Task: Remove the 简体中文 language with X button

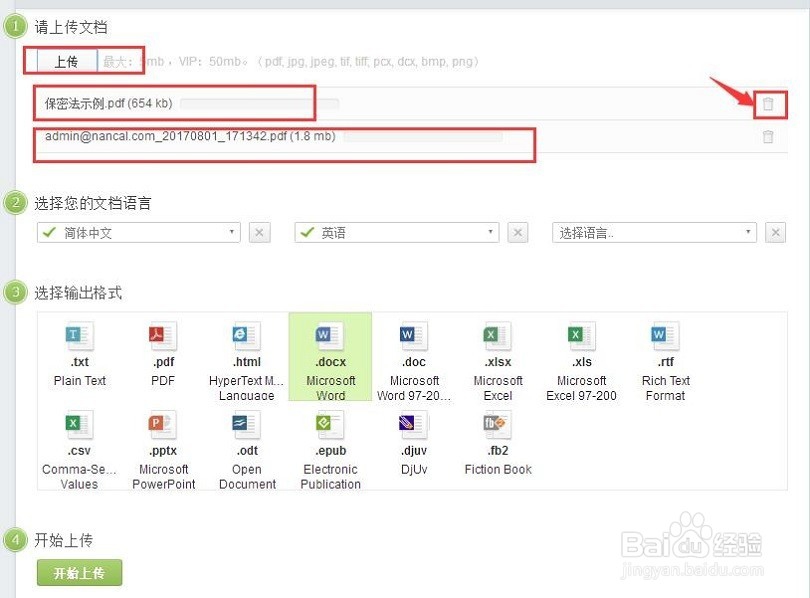Action: pyautogui.click(x=260, y=233)
